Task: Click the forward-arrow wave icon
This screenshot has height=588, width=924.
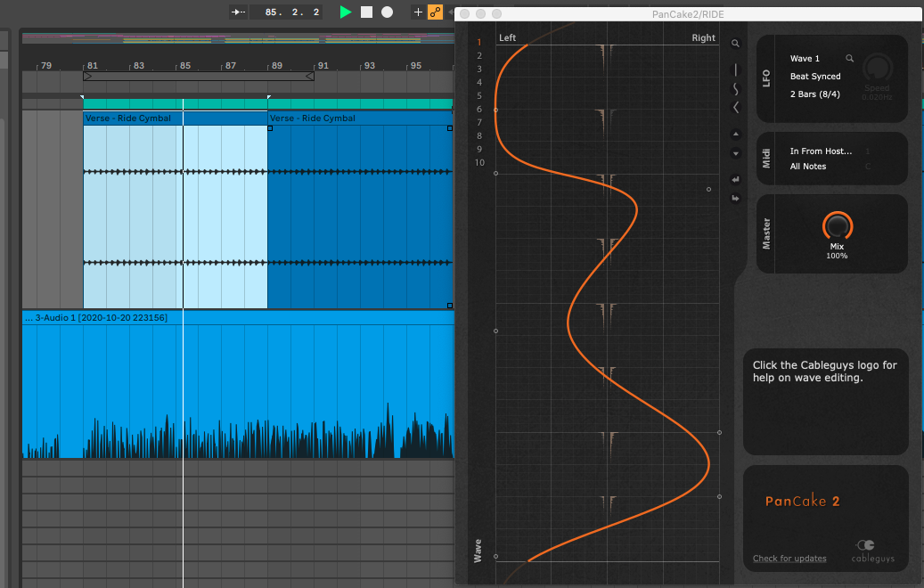Action: coord(735,198)
